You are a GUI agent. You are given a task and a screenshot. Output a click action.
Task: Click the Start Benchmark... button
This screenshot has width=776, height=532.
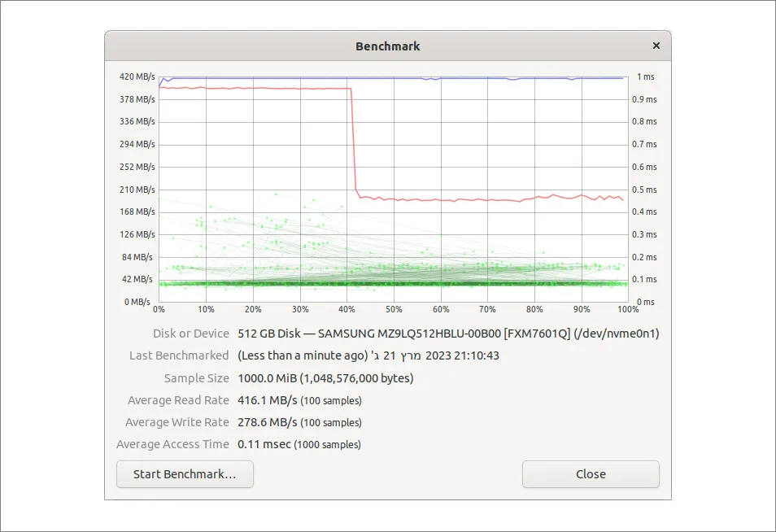[x=185, y=474]
